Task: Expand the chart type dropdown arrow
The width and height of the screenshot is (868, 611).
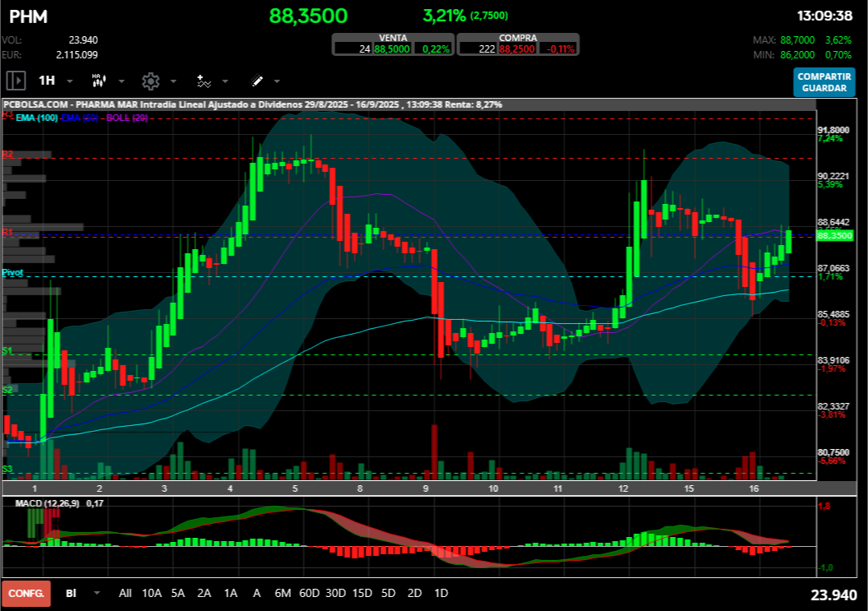Action: 121,81
